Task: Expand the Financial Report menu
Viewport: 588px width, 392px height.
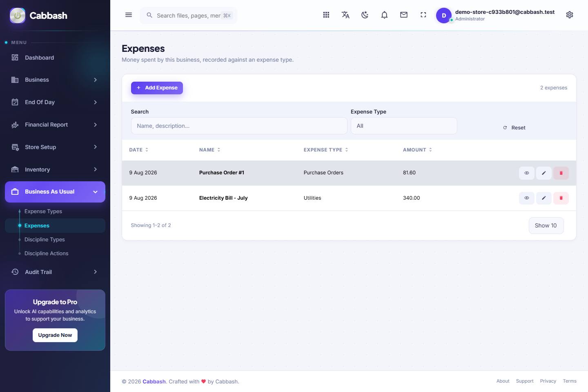Action: tap(55, 125)
